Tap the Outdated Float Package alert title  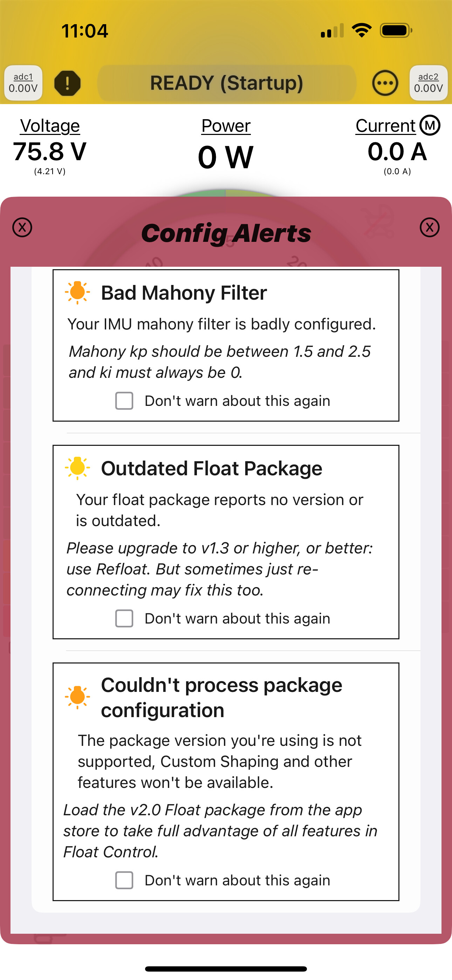tap(212, 468)
